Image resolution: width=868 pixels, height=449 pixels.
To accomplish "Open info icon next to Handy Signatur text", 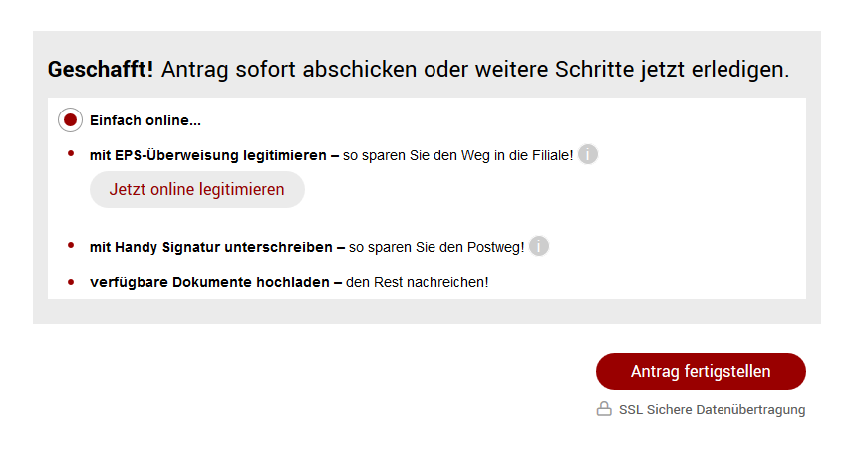I will 538,246.
